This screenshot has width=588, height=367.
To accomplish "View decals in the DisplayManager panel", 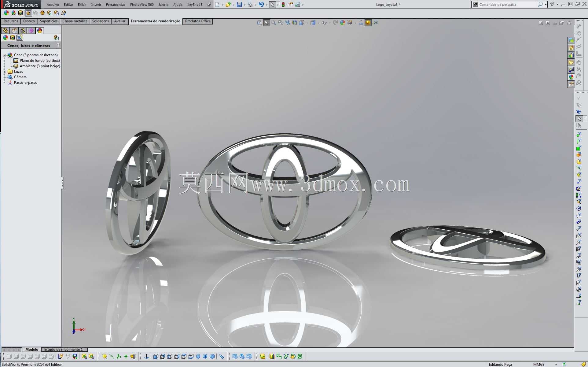I will (x=13, y=38).
